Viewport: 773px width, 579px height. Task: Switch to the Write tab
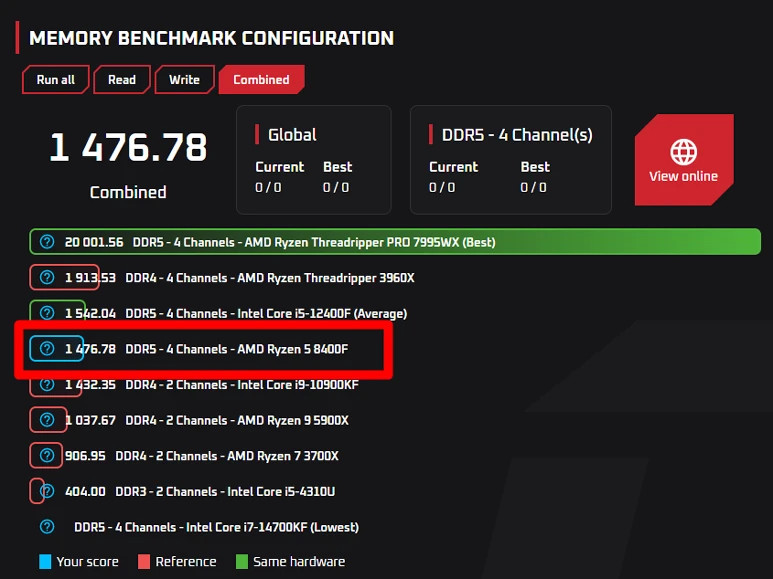(184, 79)
